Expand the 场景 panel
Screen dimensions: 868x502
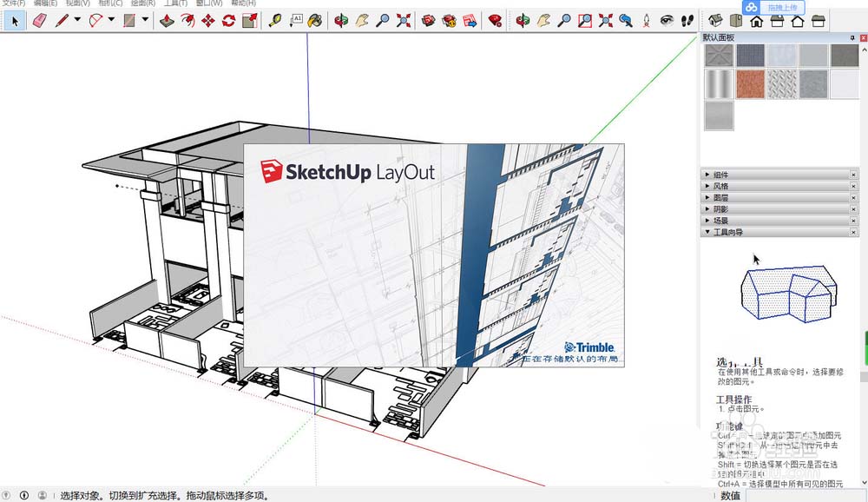click(x=780, y=221)
